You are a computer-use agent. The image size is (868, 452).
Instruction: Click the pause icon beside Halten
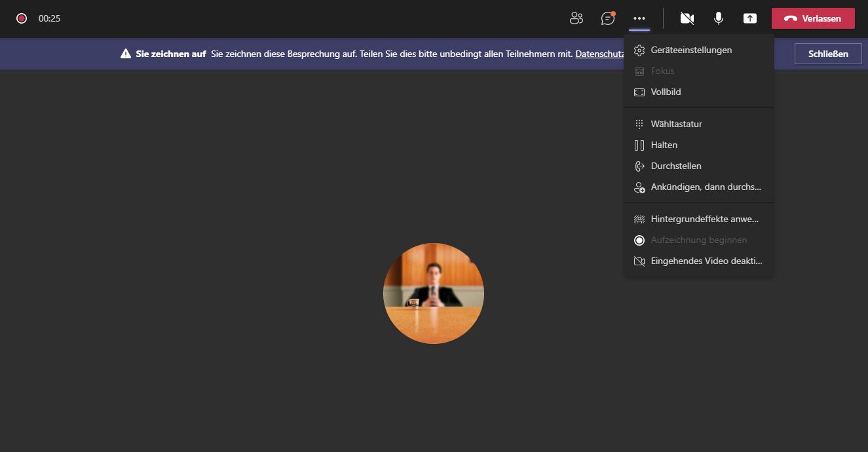coord(639,145)
